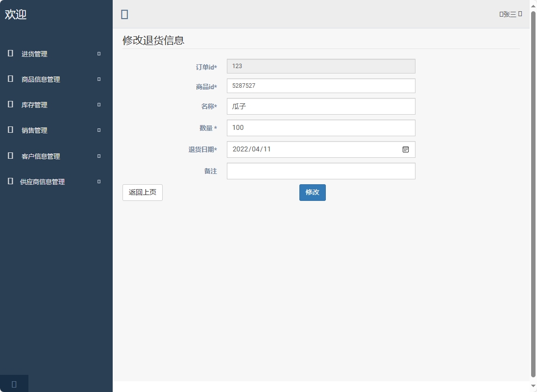Screen dimensions: 537x392
Task: Open the calendar icon beside 退货日期
Action: [405, 149]
